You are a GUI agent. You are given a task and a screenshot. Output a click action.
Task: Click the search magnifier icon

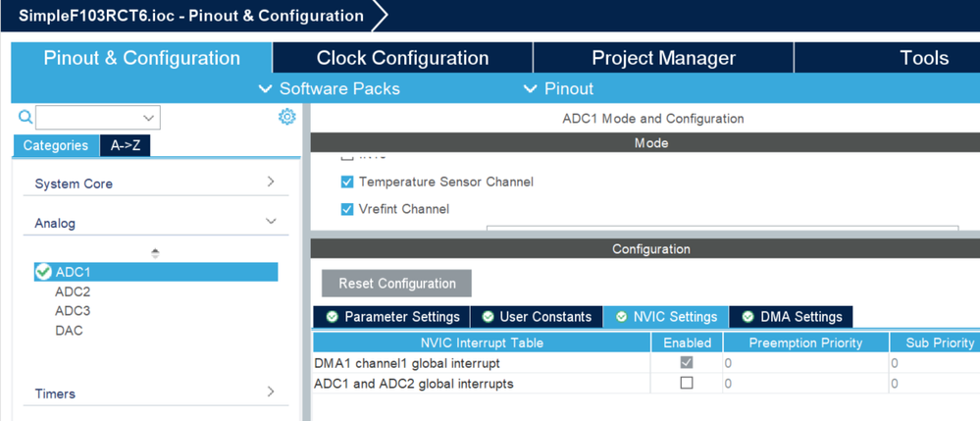point(26,118)
